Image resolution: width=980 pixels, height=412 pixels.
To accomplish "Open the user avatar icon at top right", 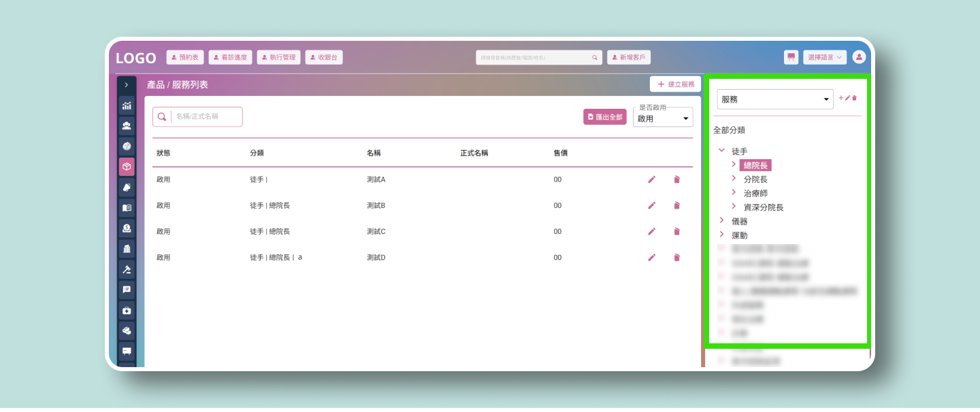I will (859, 57).
